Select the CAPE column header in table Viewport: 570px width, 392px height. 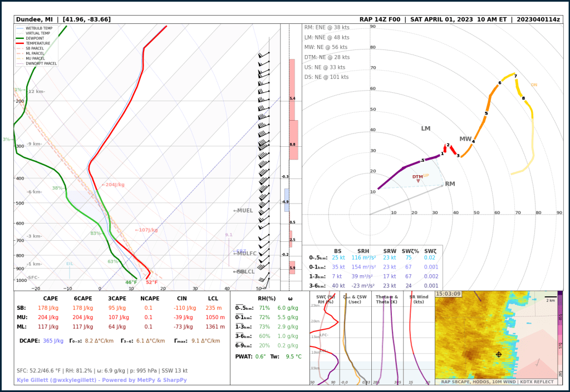(51, 298)
